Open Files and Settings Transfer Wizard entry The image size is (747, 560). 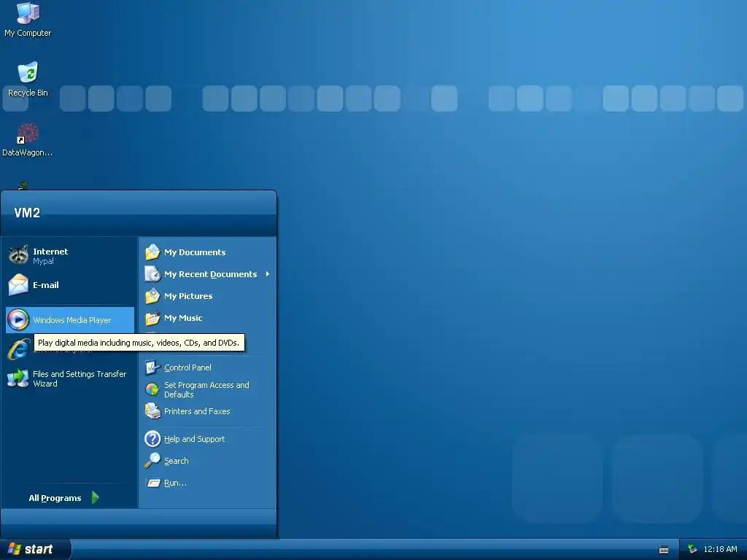(x=70, y=378)
